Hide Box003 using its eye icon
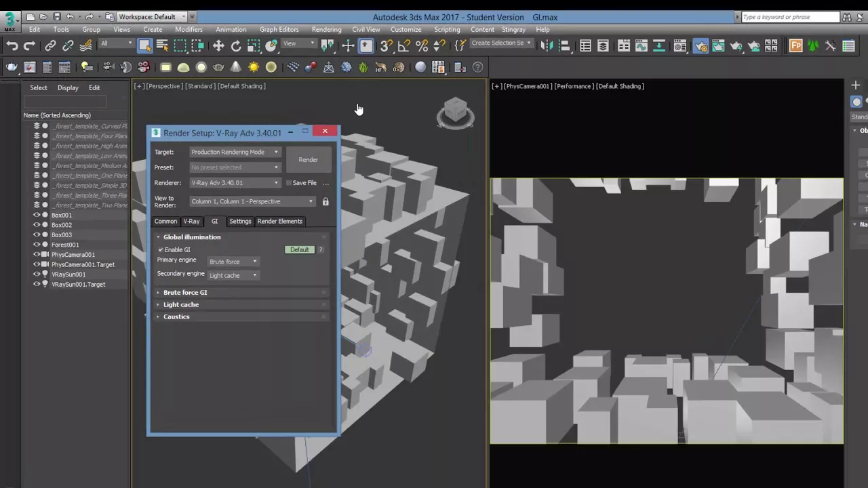Image resolution: width=868 pixels, height=488 pixels. click(x=37, y=235)
